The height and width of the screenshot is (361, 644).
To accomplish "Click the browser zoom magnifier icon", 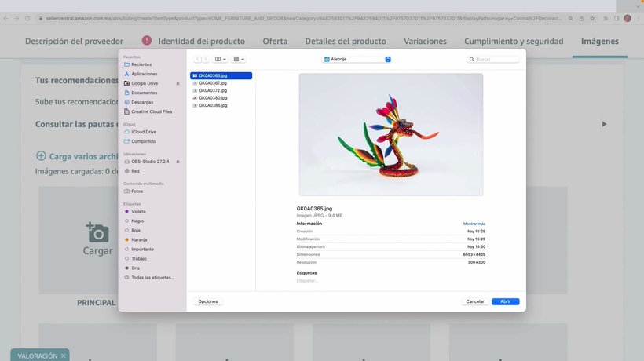I will click(571, 19).
